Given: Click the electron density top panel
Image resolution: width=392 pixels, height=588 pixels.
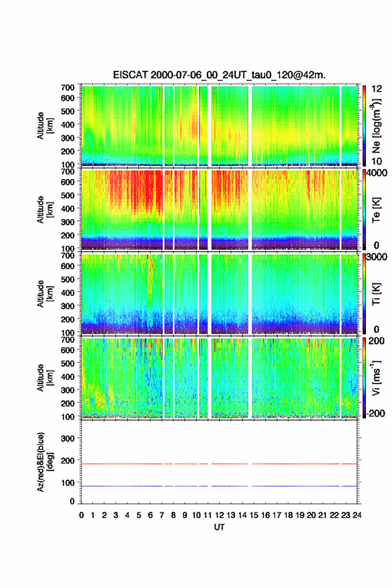Looking at the screenshot, I should tap(219, 126).
